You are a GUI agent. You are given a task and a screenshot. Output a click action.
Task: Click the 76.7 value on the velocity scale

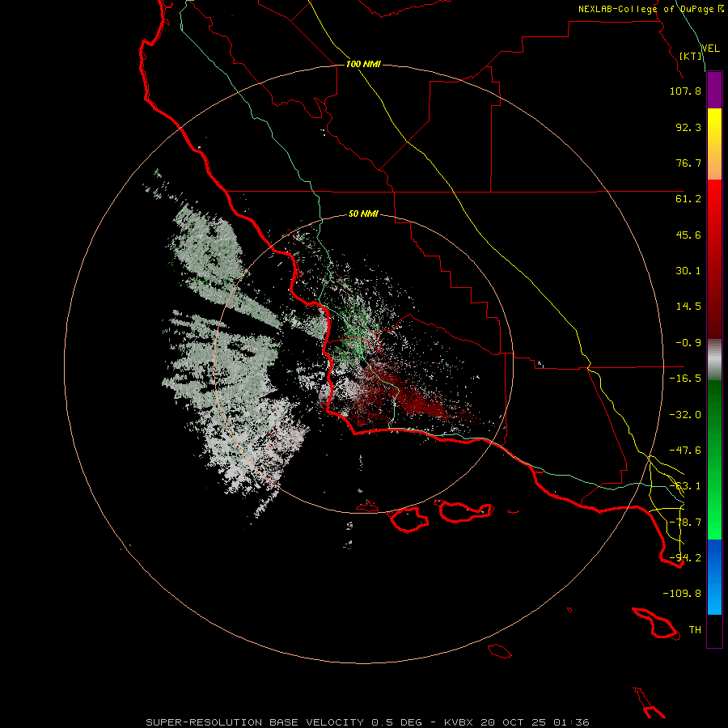688,163
